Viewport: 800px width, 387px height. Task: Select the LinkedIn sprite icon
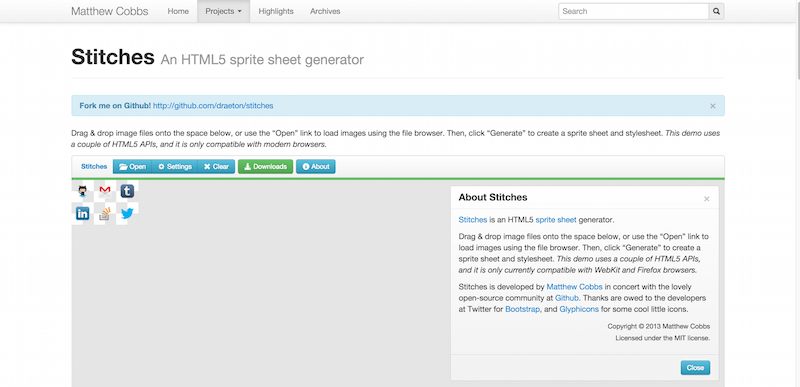(x=83, y=214)
